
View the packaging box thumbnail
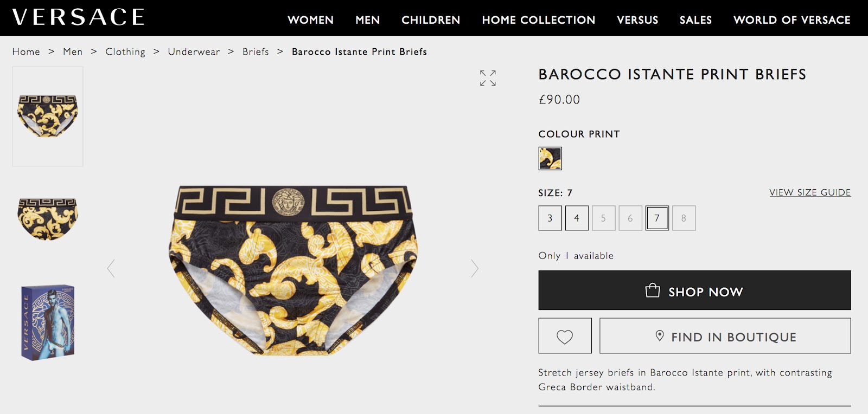tap(48, 322)
